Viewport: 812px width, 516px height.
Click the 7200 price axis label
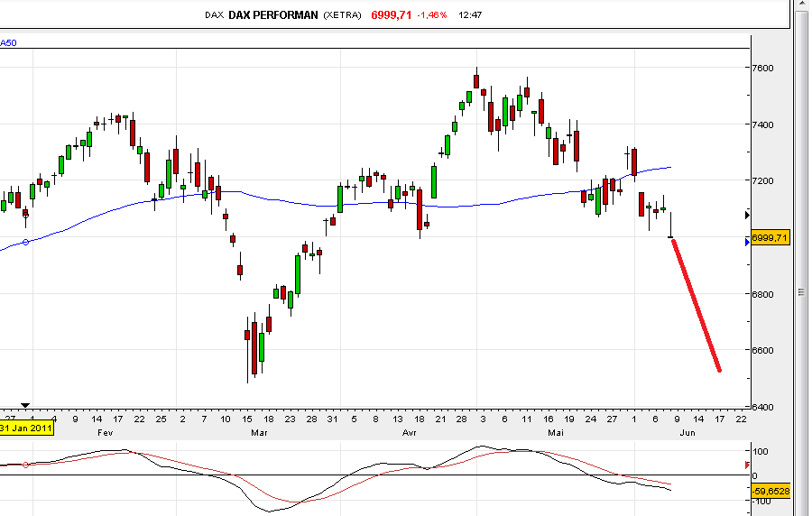tap(763, 180)
